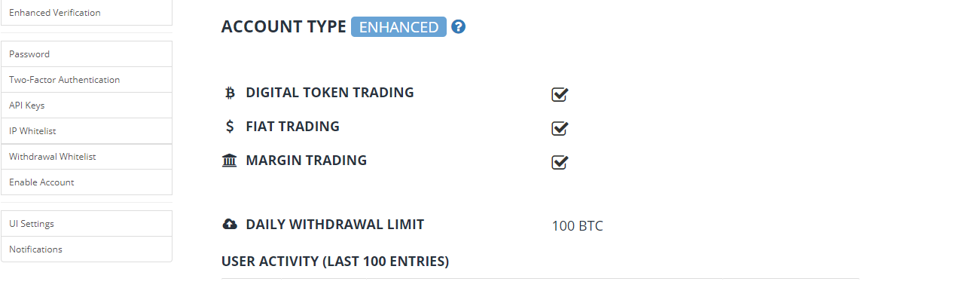The width and height of the screenshot is (980, 306).
Task: Toggle the Fiat Trading checkbox
Action: tap(559, 128)
